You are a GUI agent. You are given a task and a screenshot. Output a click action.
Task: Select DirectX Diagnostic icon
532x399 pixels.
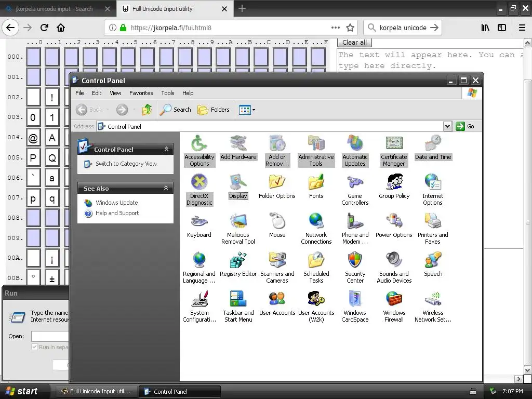point(199,190)
